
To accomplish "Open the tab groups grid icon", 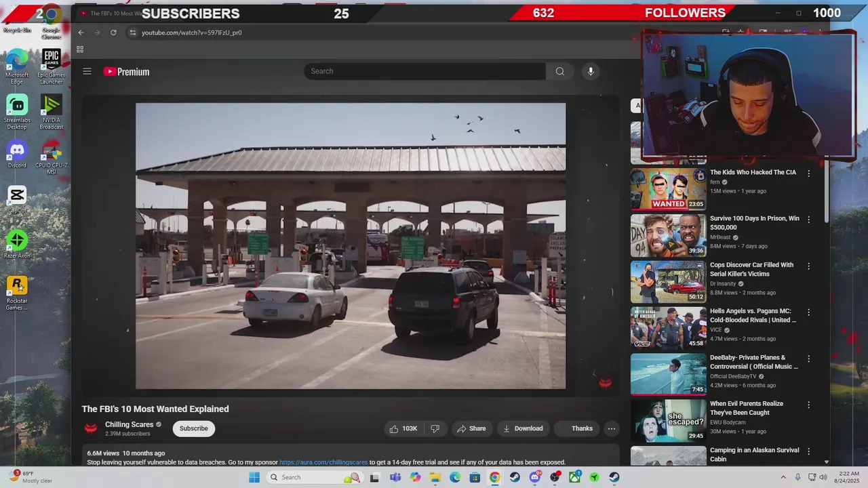I will [80, 49].
